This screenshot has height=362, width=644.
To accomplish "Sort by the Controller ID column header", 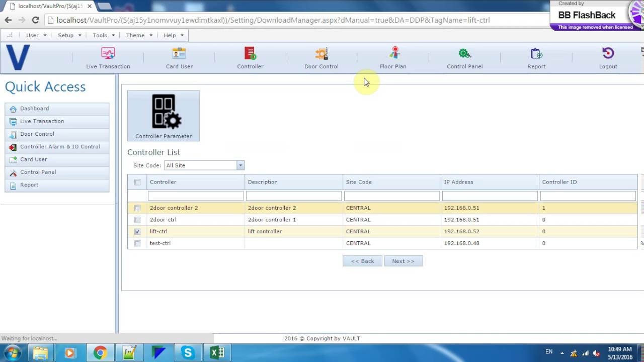I will [x=588, y=182].
